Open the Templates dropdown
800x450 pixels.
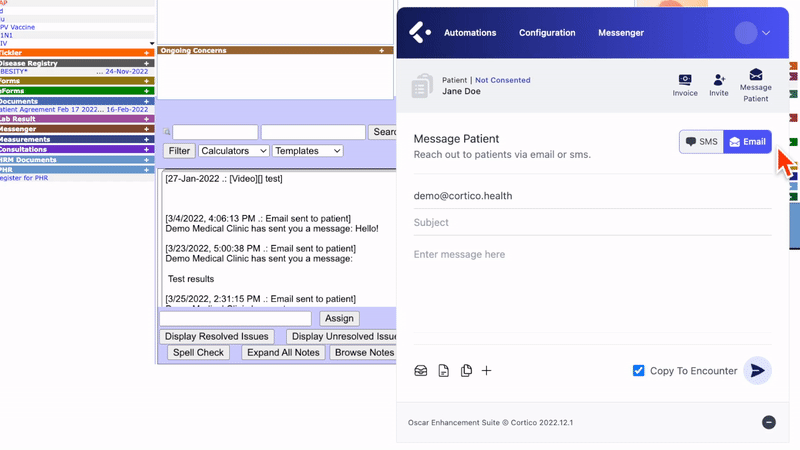tap(307, 151)
